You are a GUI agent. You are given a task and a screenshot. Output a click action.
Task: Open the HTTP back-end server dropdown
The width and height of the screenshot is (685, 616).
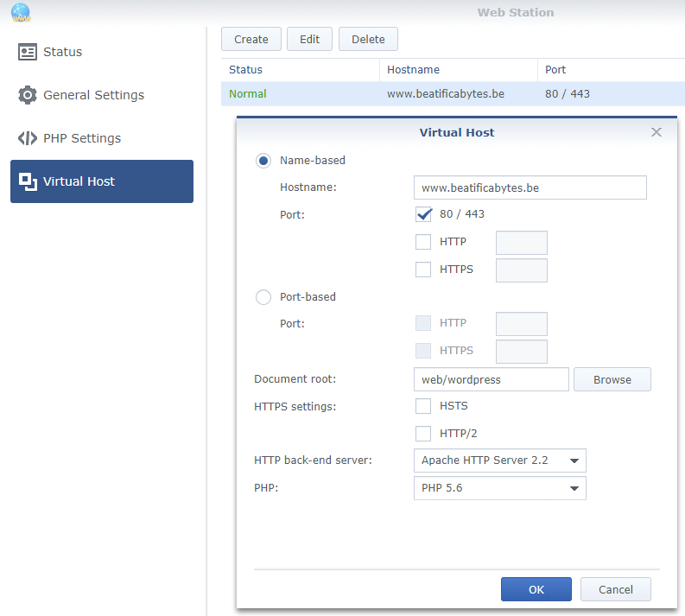500,460
